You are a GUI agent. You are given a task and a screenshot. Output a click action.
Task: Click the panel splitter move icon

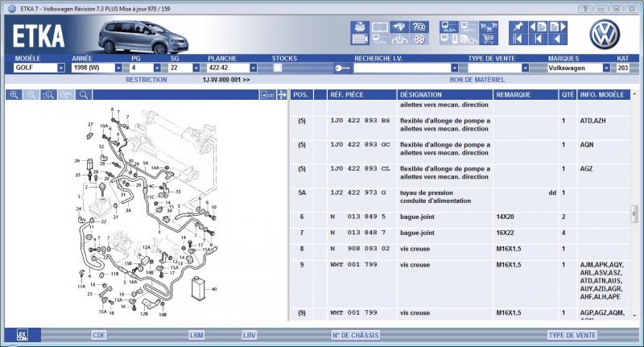click(282, 95)
